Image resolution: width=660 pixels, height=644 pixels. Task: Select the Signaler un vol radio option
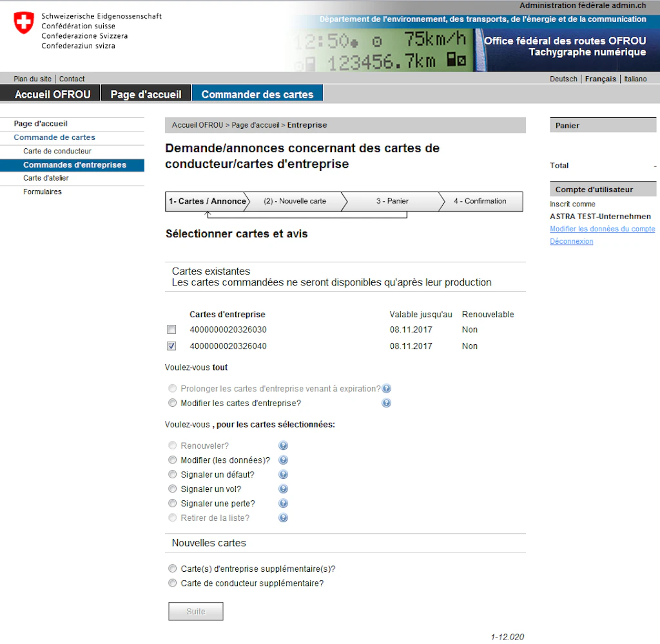point(172,489)
